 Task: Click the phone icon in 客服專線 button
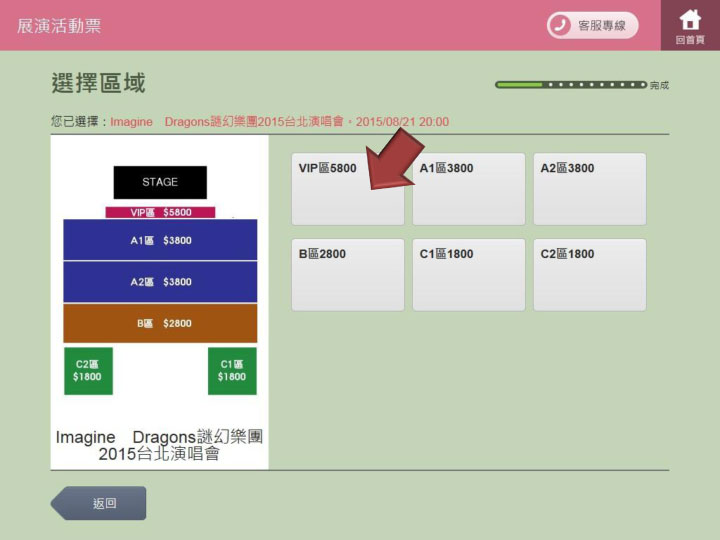(x=560, y=25)
